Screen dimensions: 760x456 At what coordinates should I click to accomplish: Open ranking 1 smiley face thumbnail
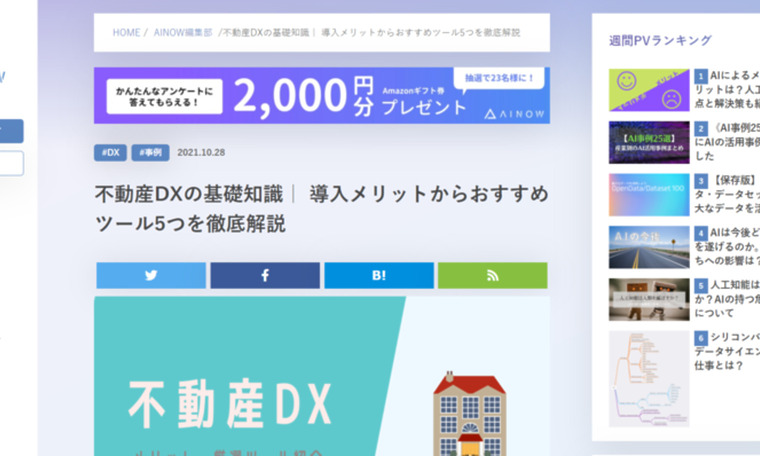(x=649, y=90)
